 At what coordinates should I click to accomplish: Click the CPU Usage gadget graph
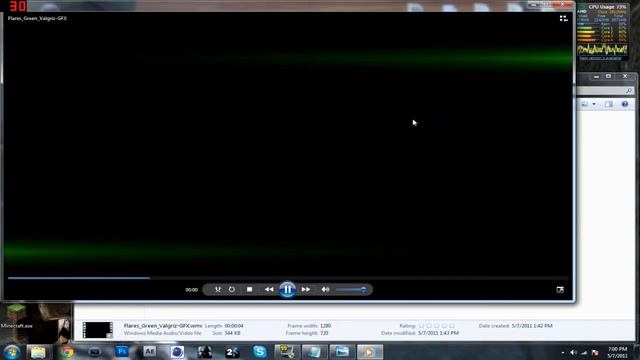(602, 49)
